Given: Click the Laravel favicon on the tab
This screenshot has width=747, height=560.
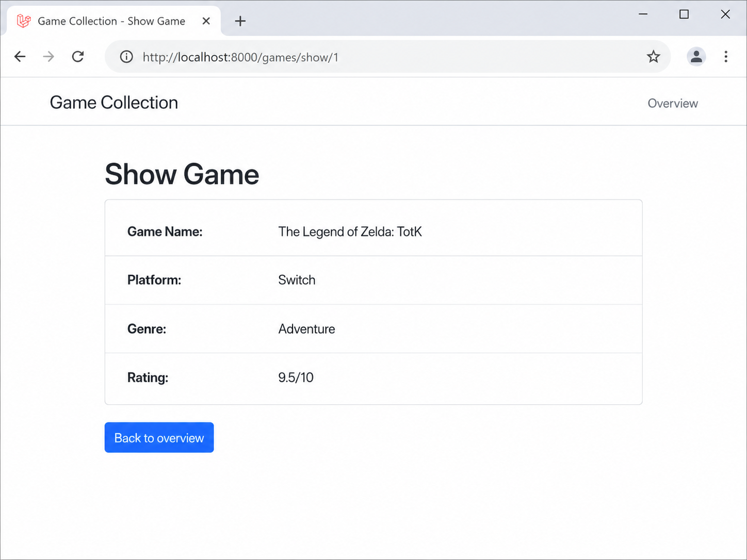Looking at the screenshot, I should (24, 21).
